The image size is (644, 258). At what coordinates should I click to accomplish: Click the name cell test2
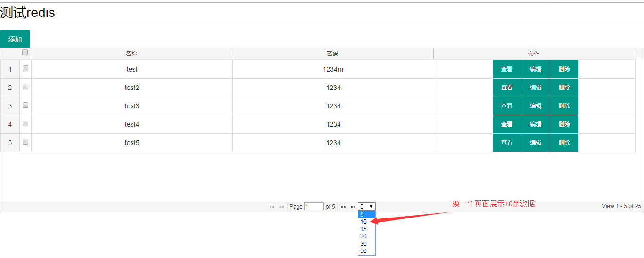(132, 88)
